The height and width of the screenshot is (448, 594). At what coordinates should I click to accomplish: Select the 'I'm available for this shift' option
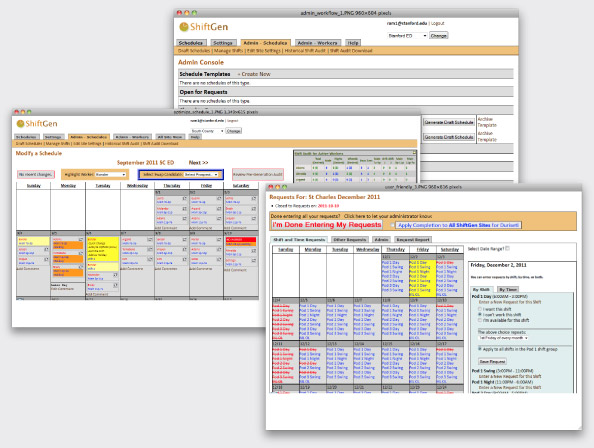pos(480,320)
